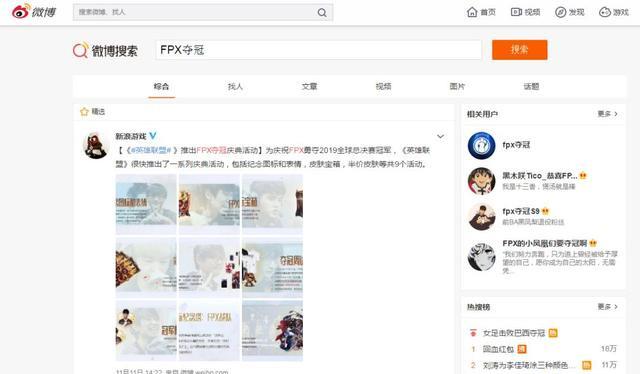
Task: Switch to the 文章 tab
Action: click(309, 86)
